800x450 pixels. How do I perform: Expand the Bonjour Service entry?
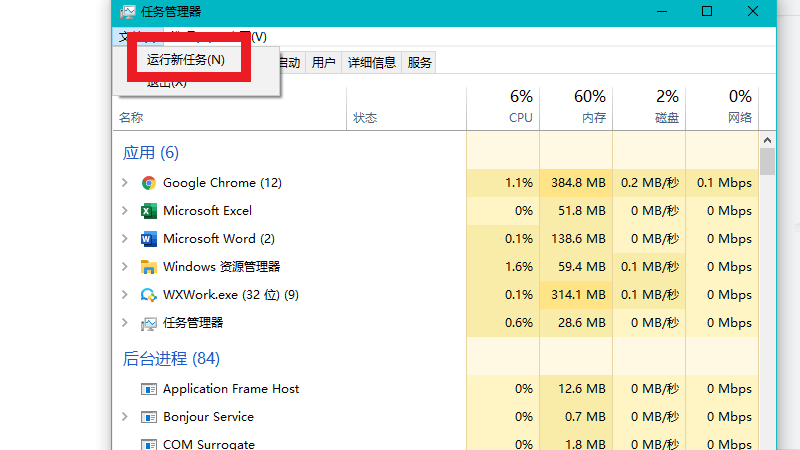click(124, 417)
